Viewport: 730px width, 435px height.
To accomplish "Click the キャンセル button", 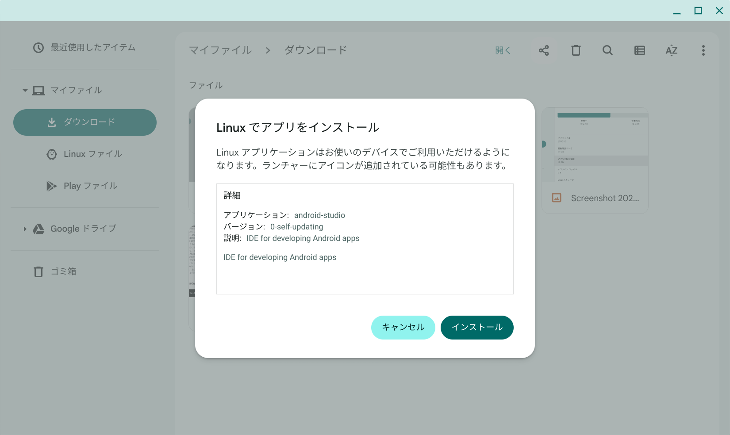I will point(403,327).
